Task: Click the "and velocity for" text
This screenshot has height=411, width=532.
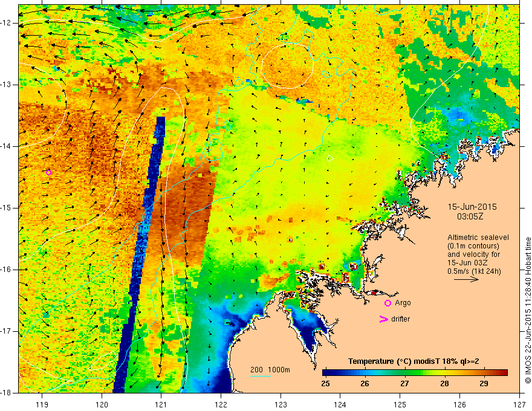Action: tap(473, 254)
